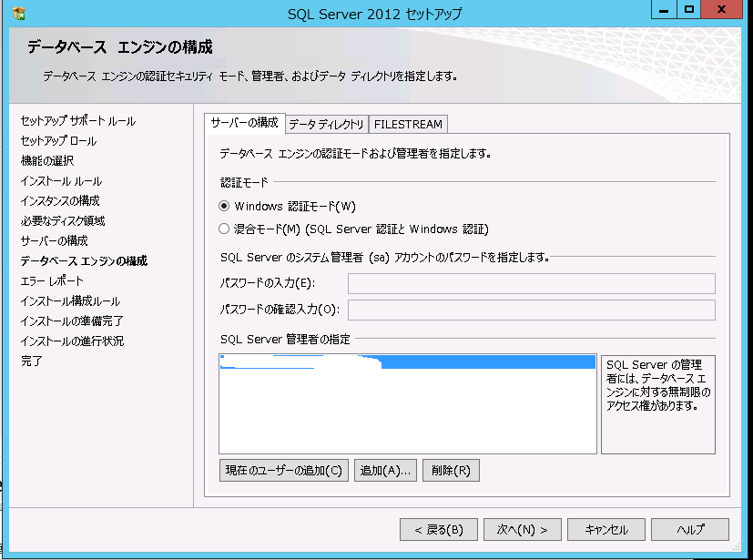Click セットアップ サポート ルール step in sidebar
753x560 pixels.
point(78,121)
